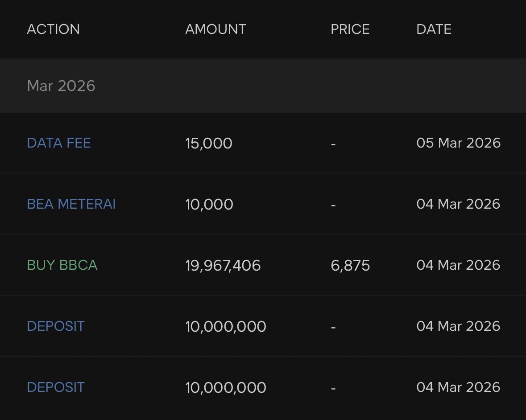Select the 10,000 BEA METERAI amount
The image size is (526, 420).
point(209,205)
